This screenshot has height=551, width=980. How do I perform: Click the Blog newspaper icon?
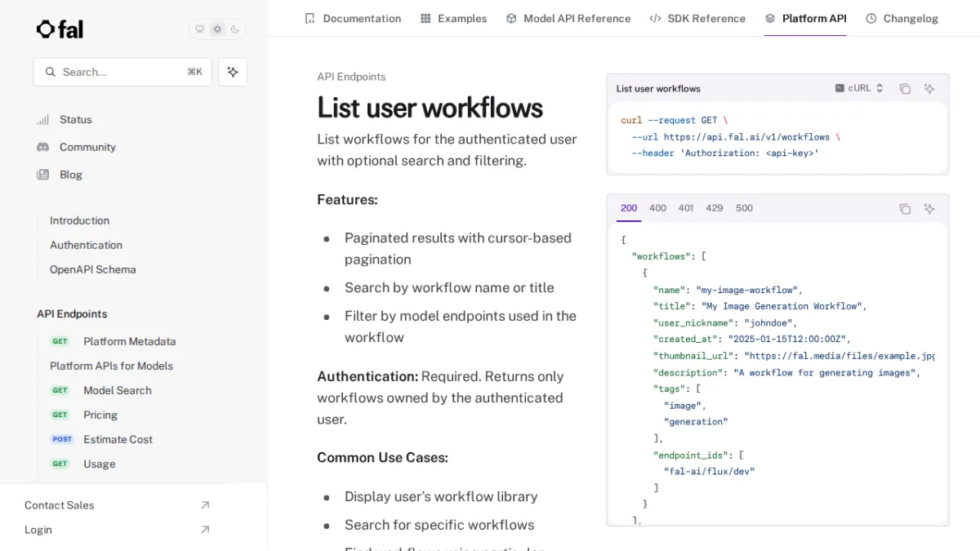pyautogui.click(x=43, y=175)
